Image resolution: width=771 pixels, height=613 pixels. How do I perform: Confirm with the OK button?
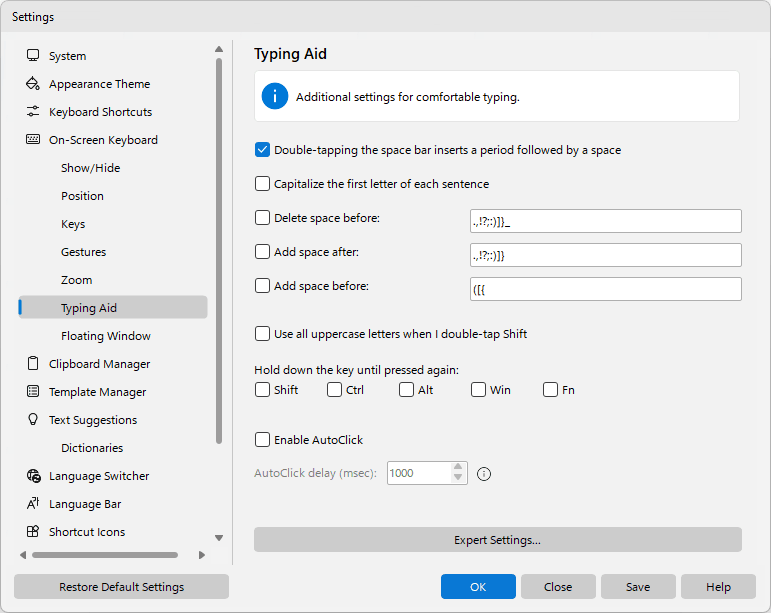pos(478,586)
